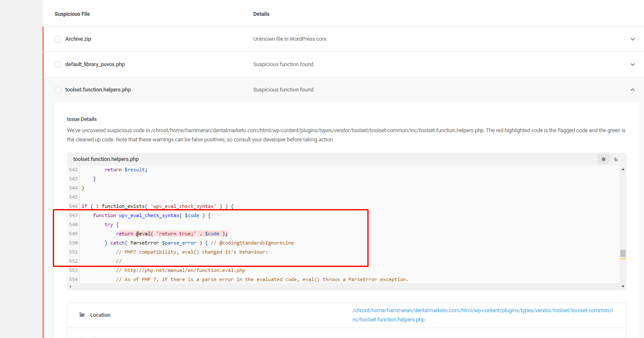The image size is (644, 338).
Task: Click the highlighted eval code on line 549
Action: [x=172, y=234]
